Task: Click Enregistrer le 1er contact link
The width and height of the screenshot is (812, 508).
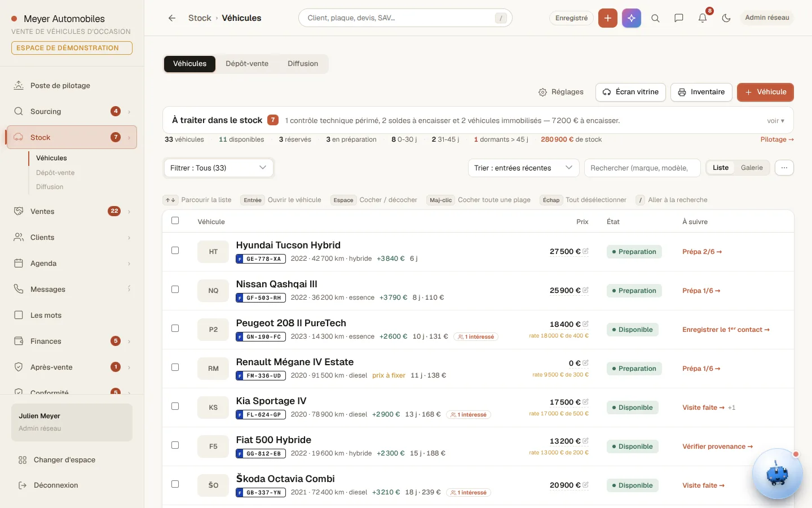Action: click(726, 330)
